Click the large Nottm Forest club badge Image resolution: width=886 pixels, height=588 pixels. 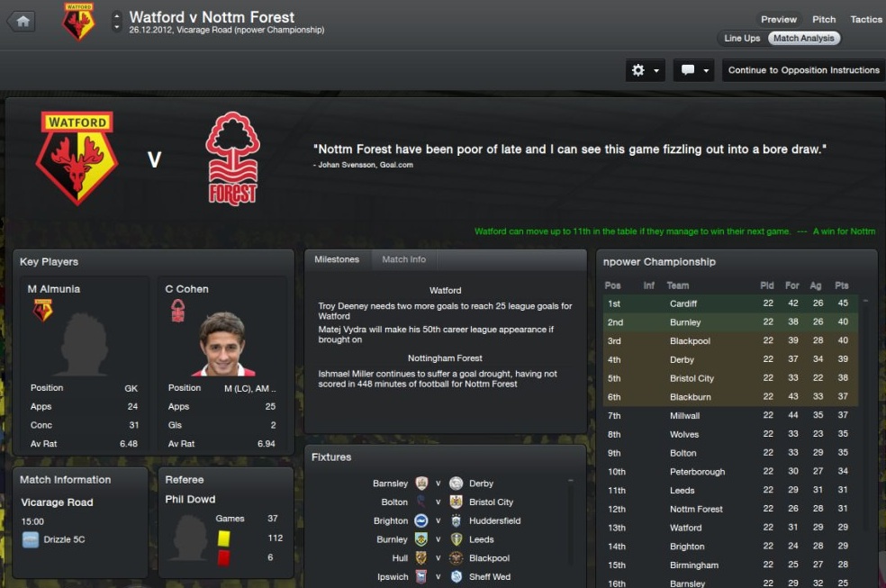(232, 158)
